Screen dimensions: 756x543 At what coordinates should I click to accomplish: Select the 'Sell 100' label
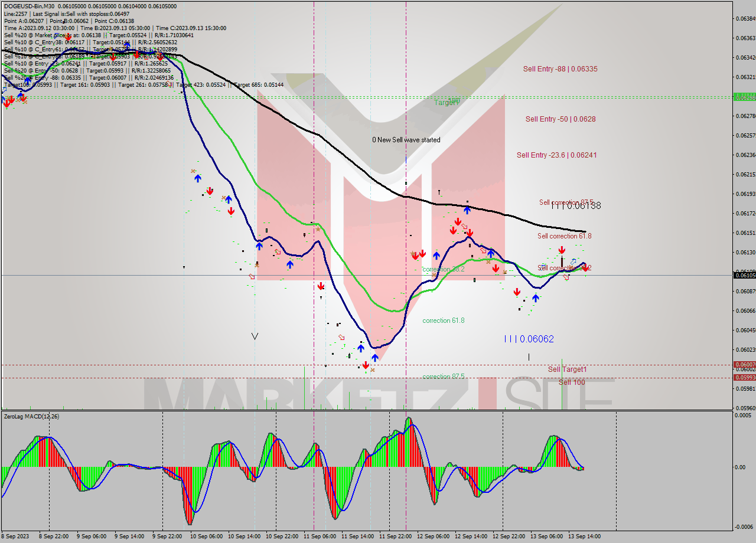[572, 382]
